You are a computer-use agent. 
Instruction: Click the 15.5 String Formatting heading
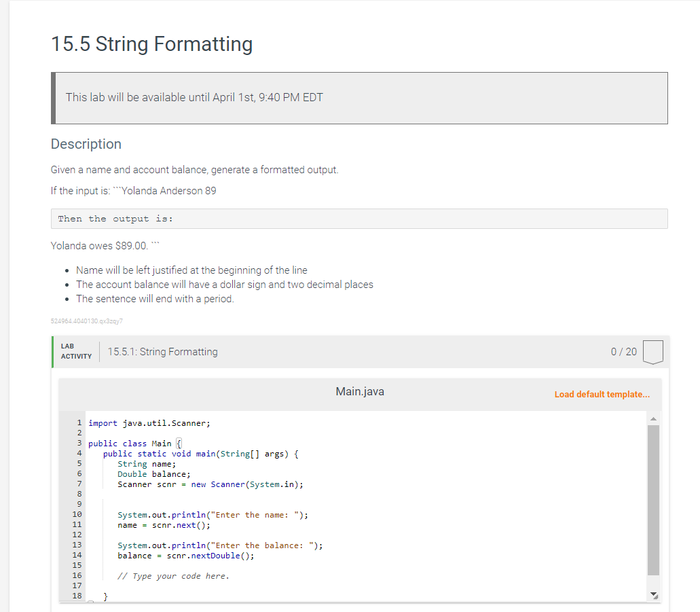(152, 43)
